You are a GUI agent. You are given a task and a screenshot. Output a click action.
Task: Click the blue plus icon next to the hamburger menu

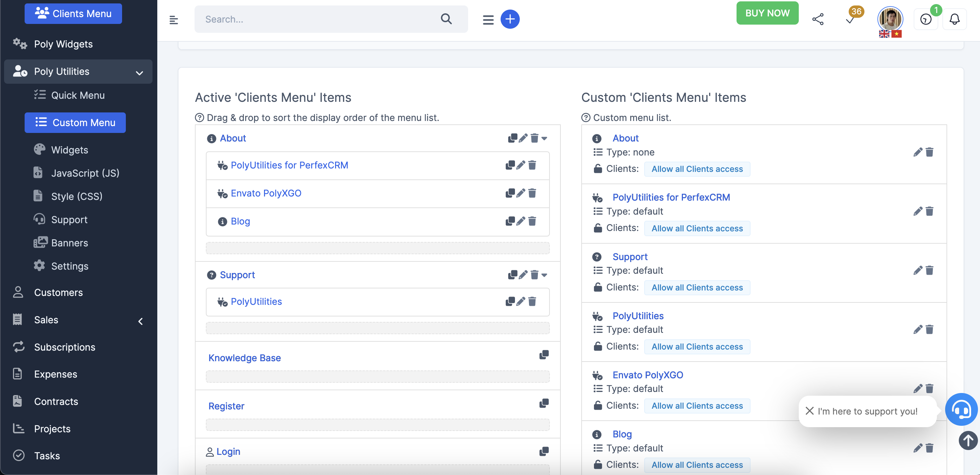click(x=510, y=19)
